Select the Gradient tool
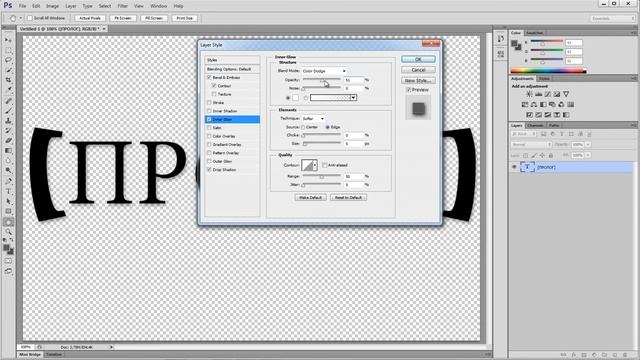 coord(8,151)
